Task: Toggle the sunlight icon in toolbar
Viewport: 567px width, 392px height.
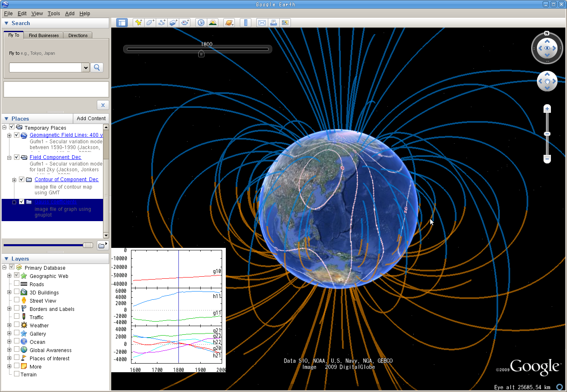Action: [x=213, y=23]
